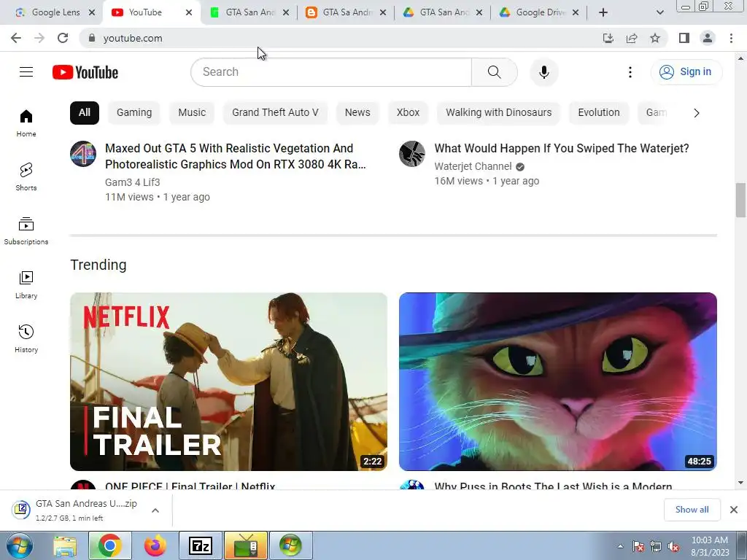Click the volume tray icon
747x560 pixels.
coord(673,547)
